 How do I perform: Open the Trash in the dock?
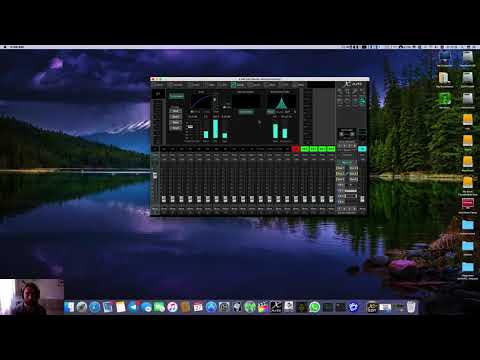411,307
